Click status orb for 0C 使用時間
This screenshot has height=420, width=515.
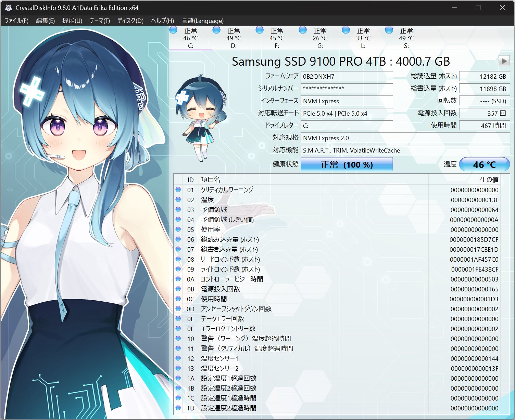(178, 299)
